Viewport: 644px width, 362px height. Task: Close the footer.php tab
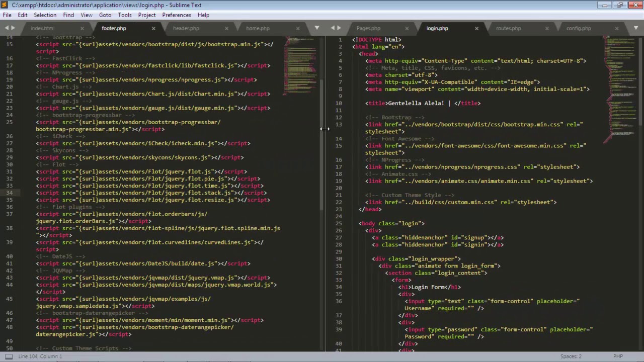pyautogui.click(x=153, y=28)
